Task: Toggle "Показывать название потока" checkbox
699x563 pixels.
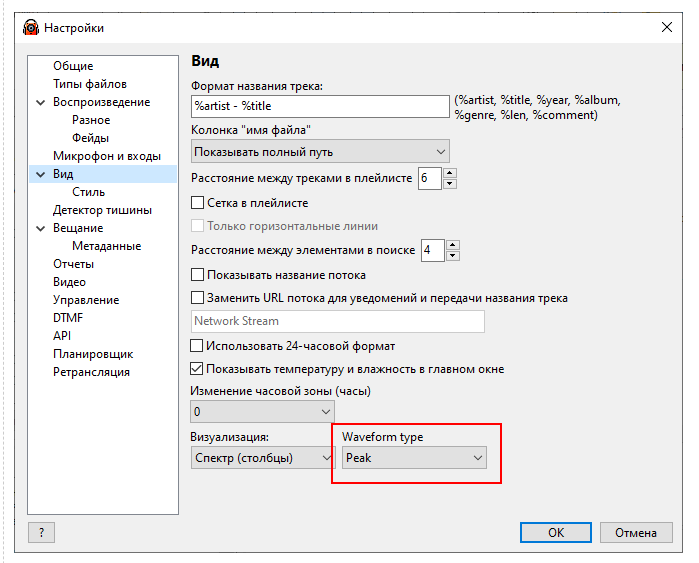Action: pyautogui.click(x=197, y=275)
